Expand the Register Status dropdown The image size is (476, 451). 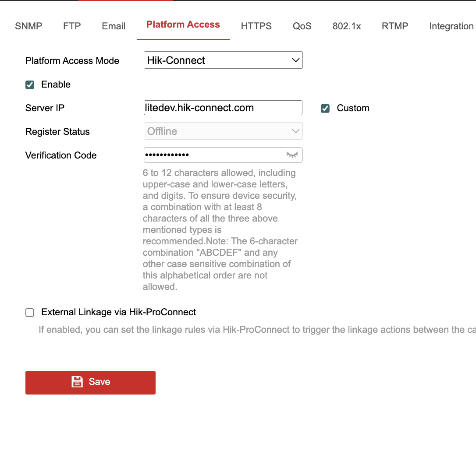[223, 131]
